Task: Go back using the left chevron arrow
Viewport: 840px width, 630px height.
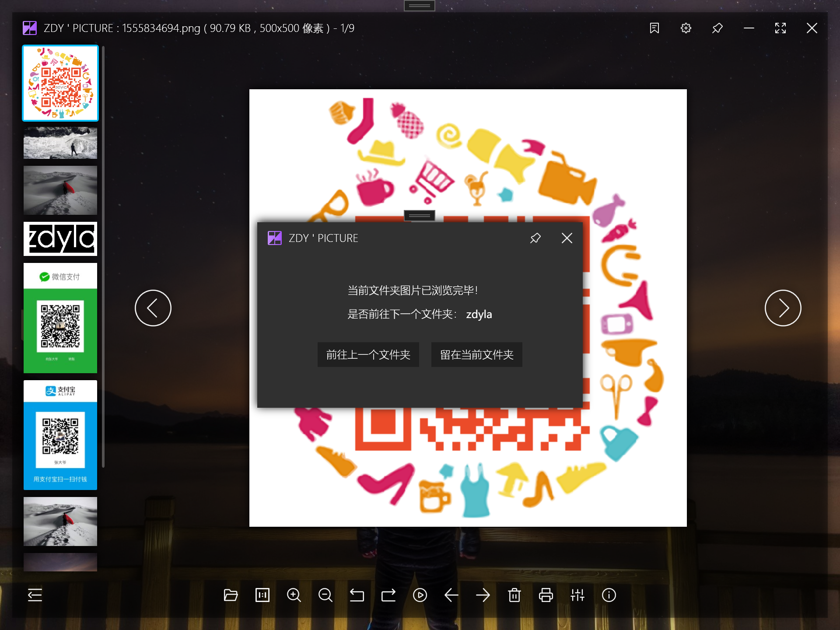Action: [x=153, y=308]
